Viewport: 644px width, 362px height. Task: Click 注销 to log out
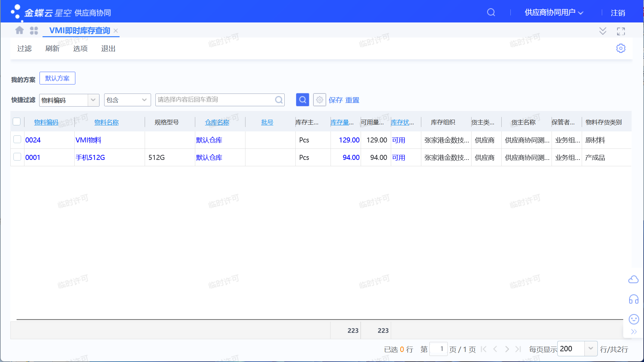tap(618, 13)
